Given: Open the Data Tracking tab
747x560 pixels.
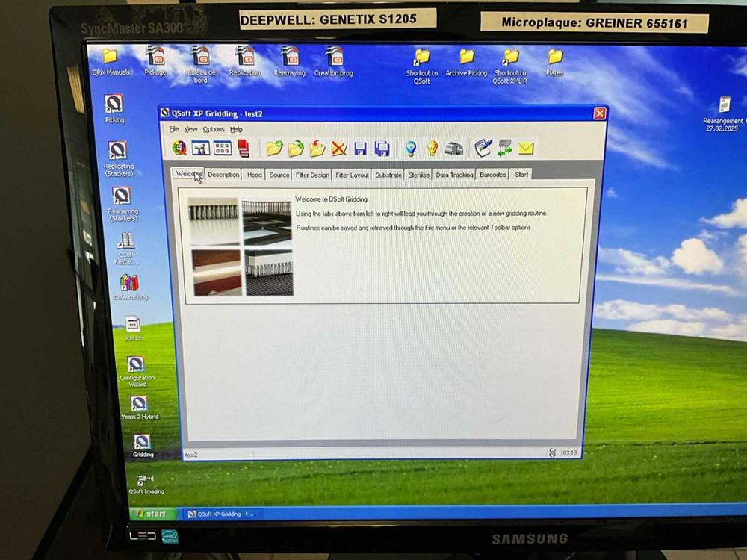Looking at the screenshot, I should click(x=454, y=175).
